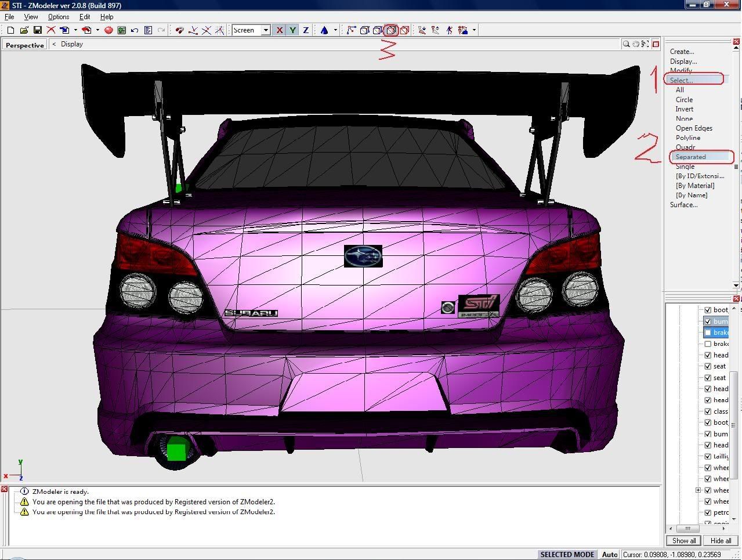Click the Save file toolbar icon

[37, 30]
